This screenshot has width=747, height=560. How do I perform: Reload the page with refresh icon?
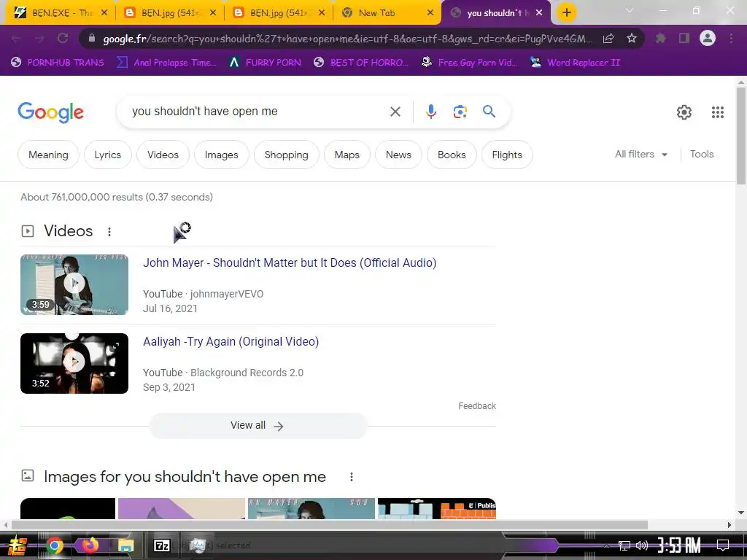63,39
